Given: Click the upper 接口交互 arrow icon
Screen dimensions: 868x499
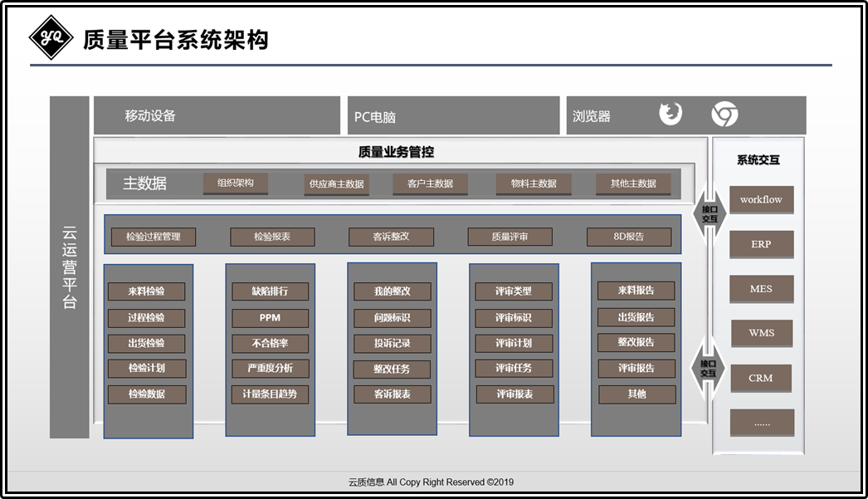Looking at the screenshot, I should pyautogui.click(x=710, y=214).
